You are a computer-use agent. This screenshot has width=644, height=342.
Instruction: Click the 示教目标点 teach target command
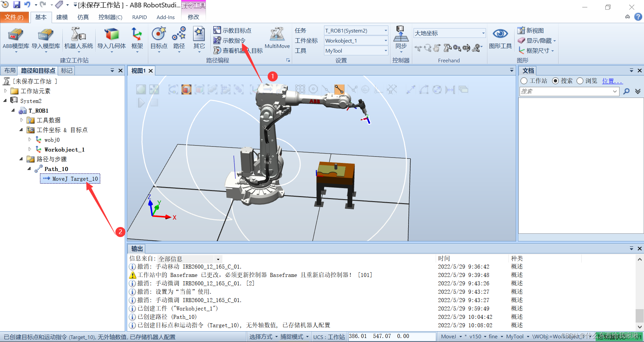[232, 31]
